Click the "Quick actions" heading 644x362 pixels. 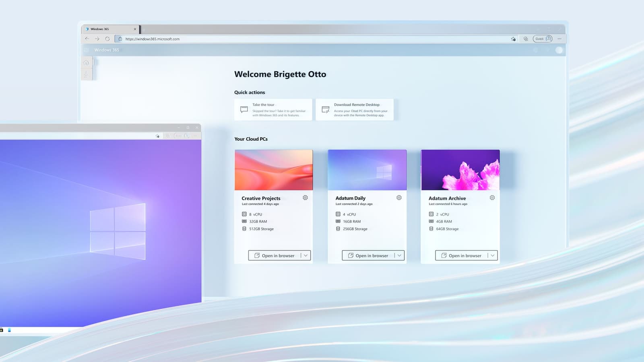tap(250, 93)
